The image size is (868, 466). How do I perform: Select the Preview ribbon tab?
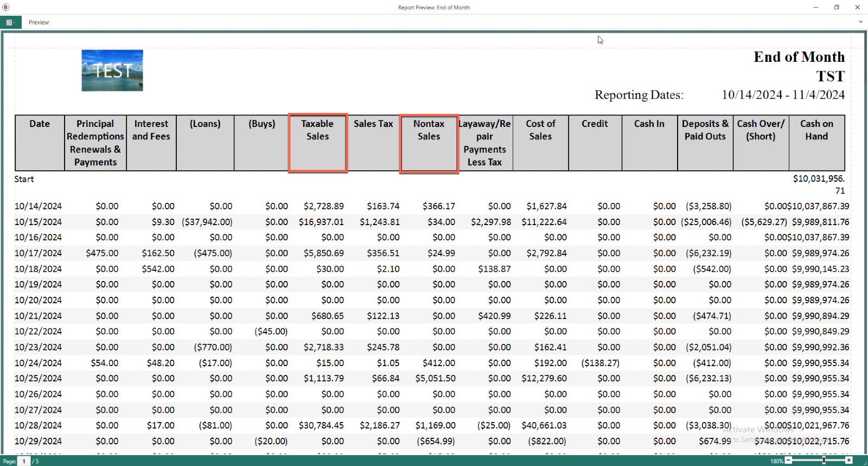(x=39, y=22)
